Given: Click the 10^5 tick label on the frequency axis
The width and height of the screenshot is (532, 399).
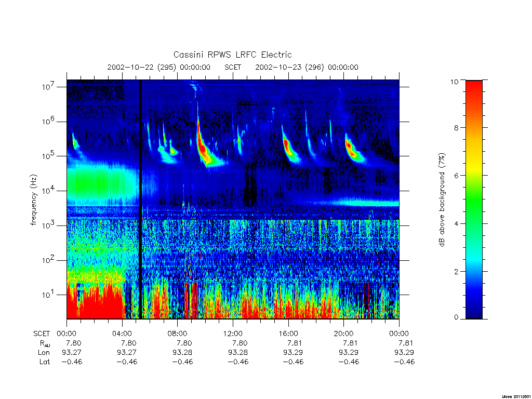Looking at the screenshot, I should (x=49, y=156).
